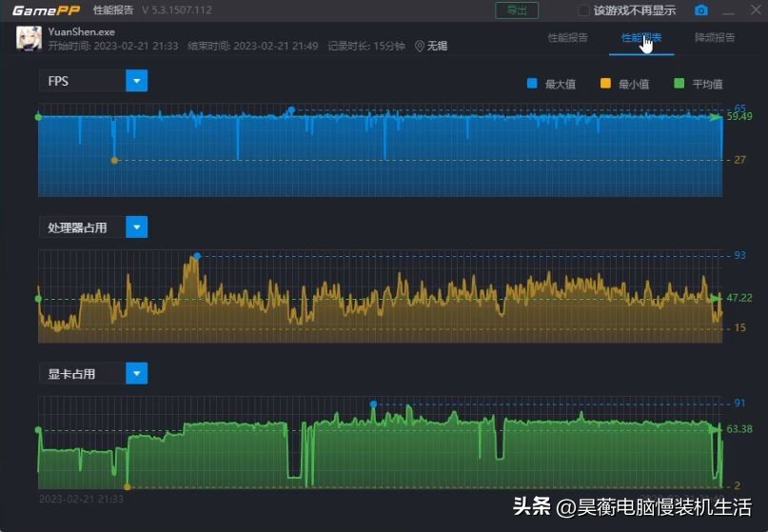Expand the 处理器占用 dropdown arrow

click(x=137, y=227)
